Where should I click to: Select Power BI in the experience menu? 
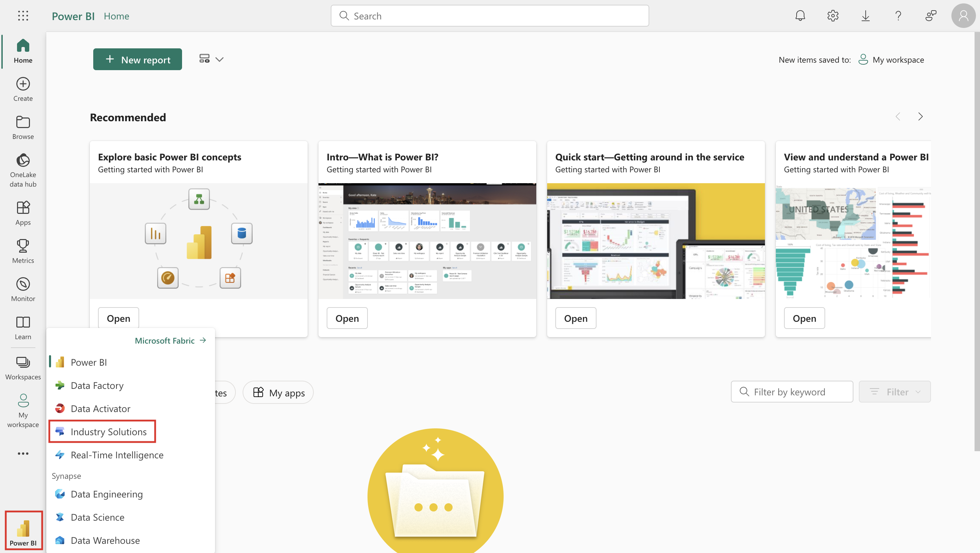[130, 362]
